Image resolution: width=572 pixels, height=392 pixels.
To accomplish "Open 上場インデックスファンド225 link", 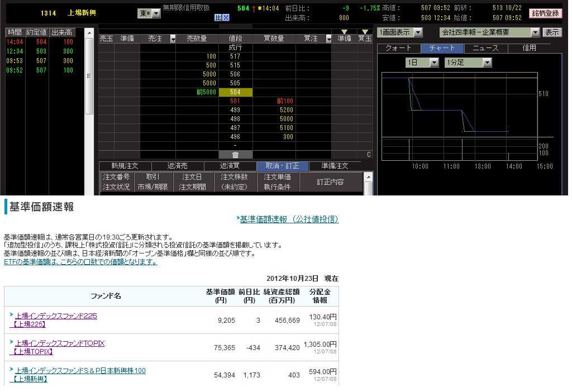I will [x=56, y=315].
